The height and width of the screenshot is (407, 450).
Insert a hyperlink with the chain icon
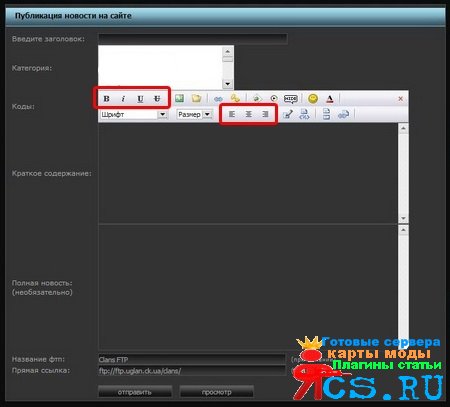218,99
